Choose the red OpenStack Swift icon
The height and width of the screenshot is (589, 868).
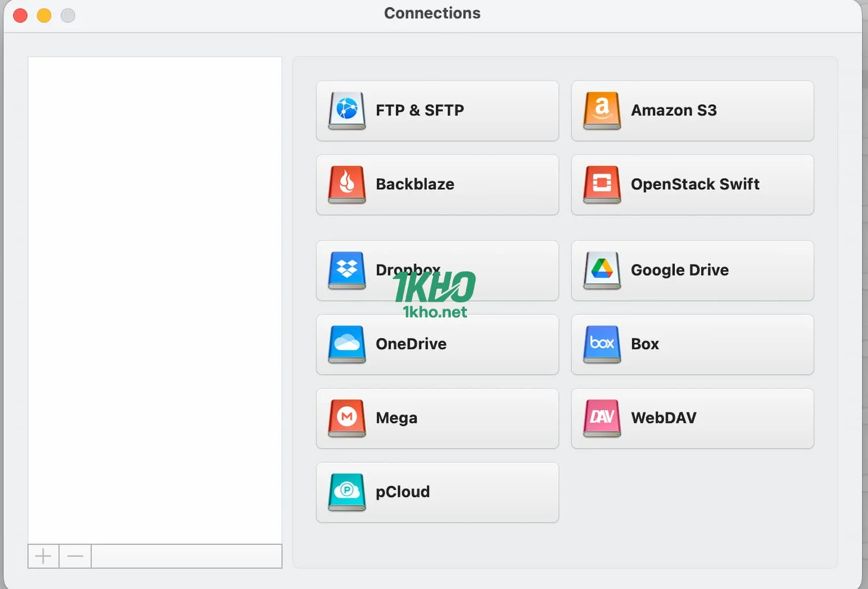tap(602, 184)
